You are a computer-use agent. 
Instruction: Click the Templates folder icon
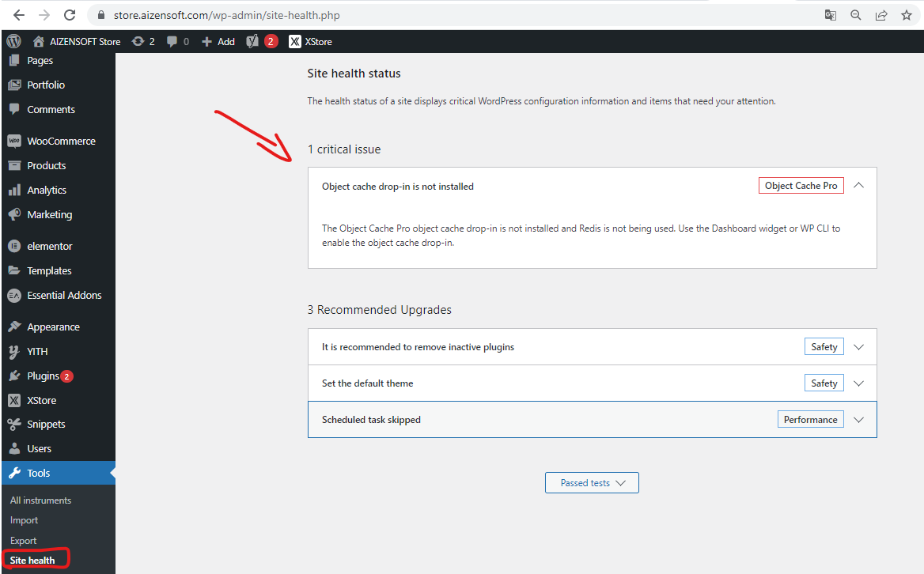[x=15, y=271]
